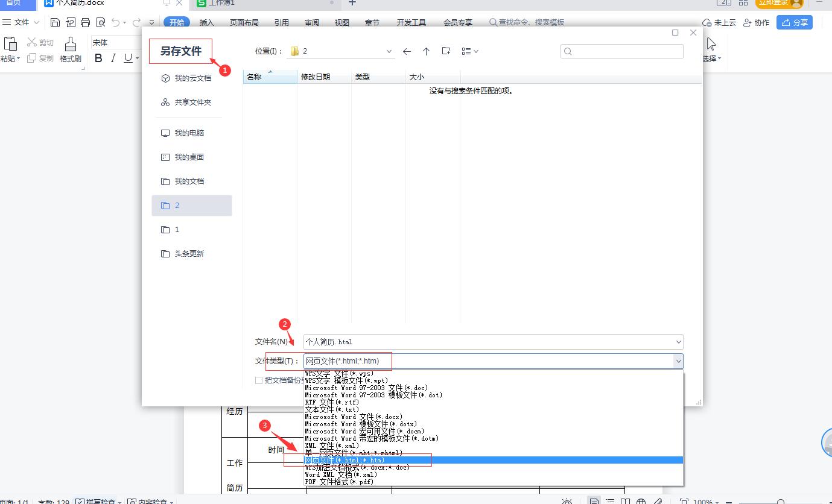Click the search box in save dialog

click(622, 51)
